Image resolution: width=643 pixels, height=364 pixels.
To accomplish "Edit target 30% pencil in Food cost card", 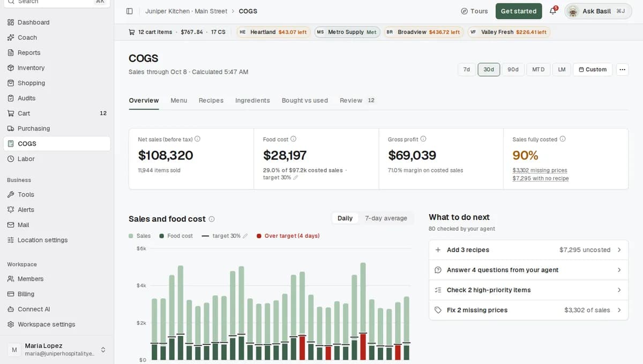I will pos(296,178).
